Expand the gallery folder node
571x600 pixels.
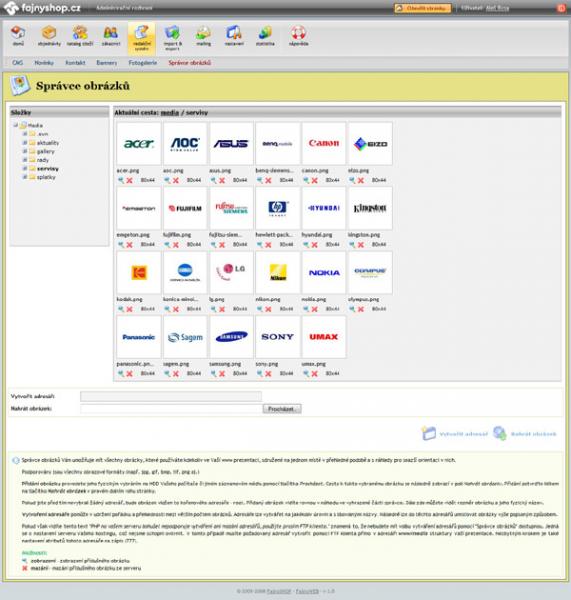point(24,152)
